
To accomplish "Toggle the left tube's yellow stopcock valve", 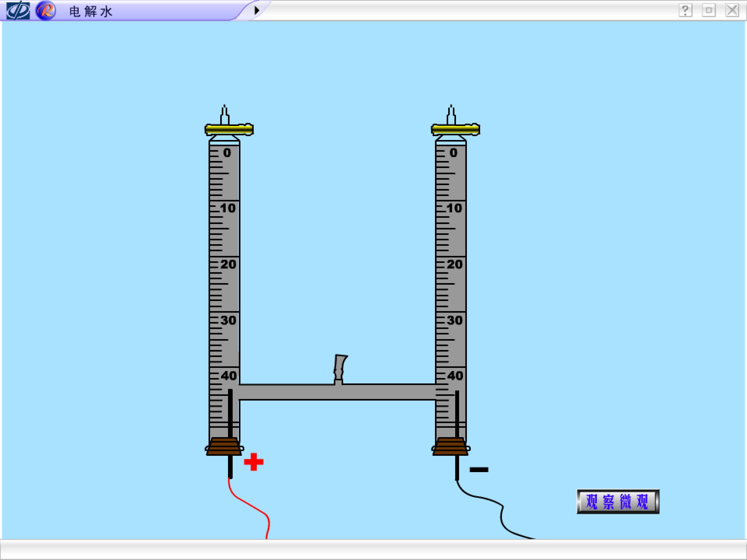I will tap(229, 130).
